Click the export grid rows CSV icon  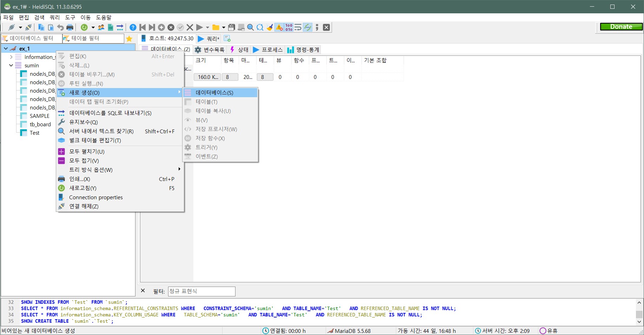pyautogui.click(x=111, y=27)
